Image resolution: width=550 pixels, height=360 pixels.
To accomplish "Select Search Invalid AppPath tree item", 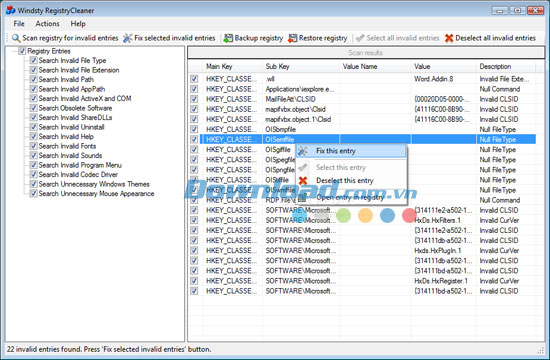I will click(x=72, y=89).
